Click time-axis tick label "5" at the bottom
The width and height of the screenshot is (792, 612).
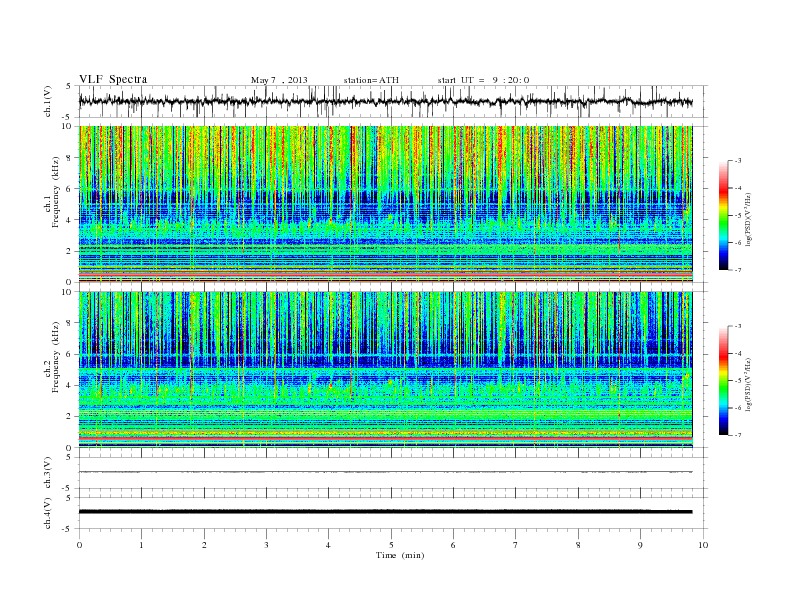click(x=391, y=545)
